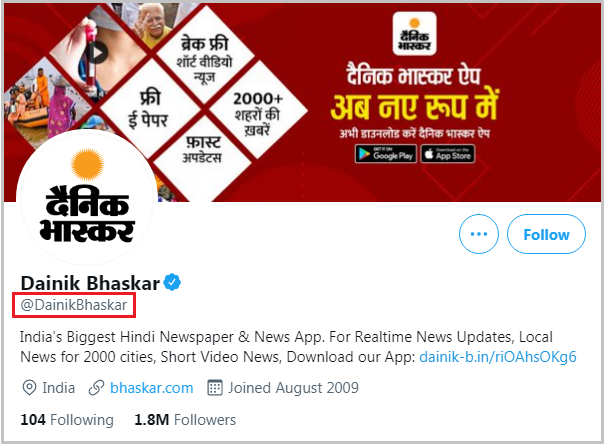View the 104 Following list

67,420
